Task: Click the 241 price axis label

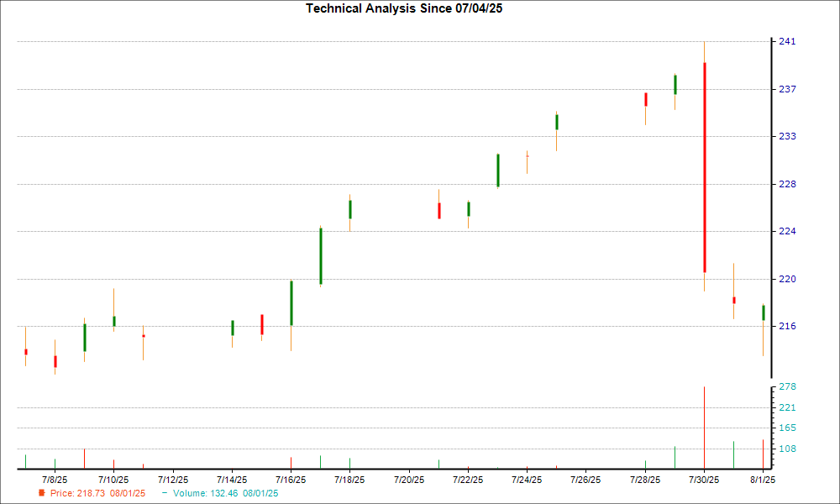Action: point(787,42)
